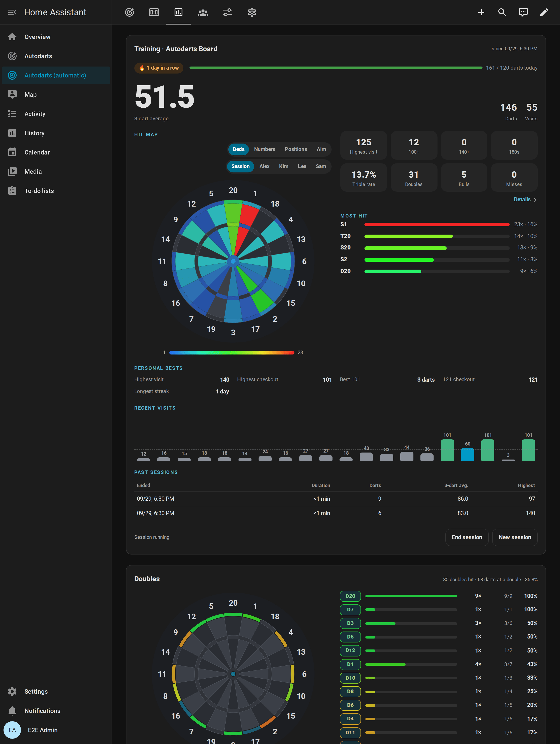Viewport: 560px width, 744px height.
Task: Click the pencil edit dashboard icon
Action: [x=544, y=12]
